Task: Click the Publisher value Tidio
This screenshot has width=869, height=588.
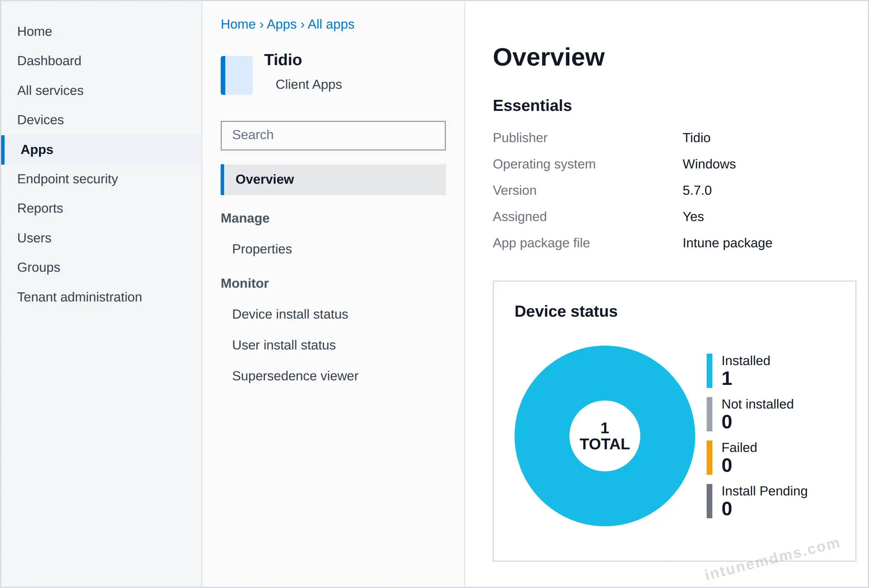Action: pos(696,138)
